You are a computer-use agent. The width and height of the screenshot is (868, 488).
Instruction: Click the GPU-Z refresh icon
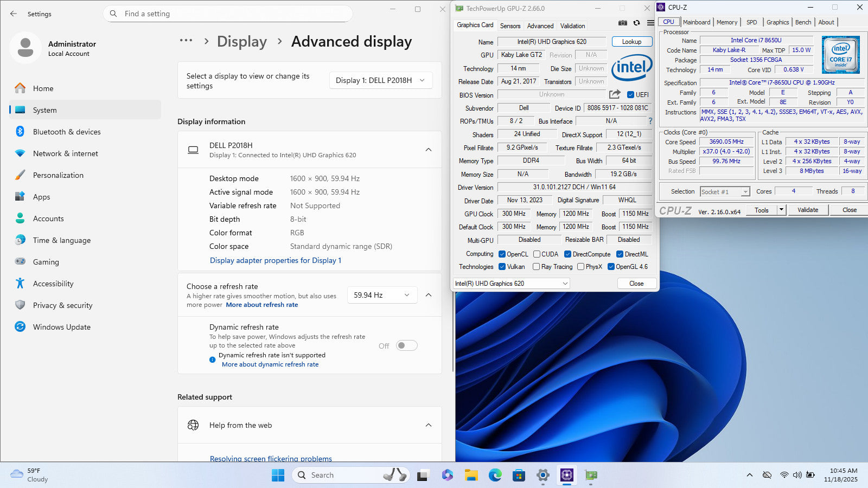[x=636, y=23]
